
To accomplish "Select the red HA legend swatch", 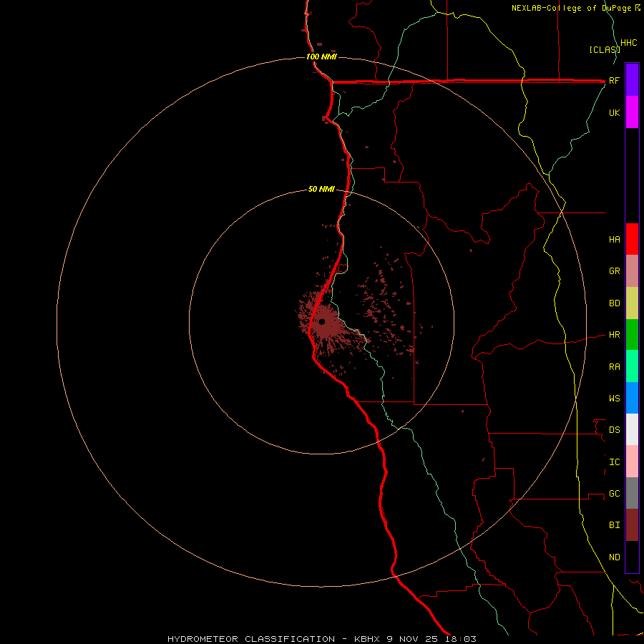I will click(x=632, y=239).
